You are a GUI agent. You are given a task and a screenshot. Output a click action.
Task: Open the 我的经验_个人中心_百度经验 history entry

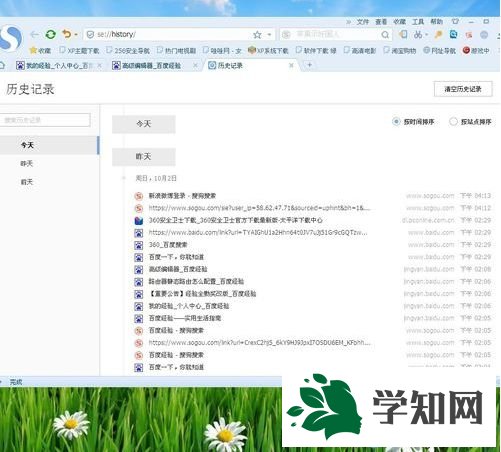[189, 306]
